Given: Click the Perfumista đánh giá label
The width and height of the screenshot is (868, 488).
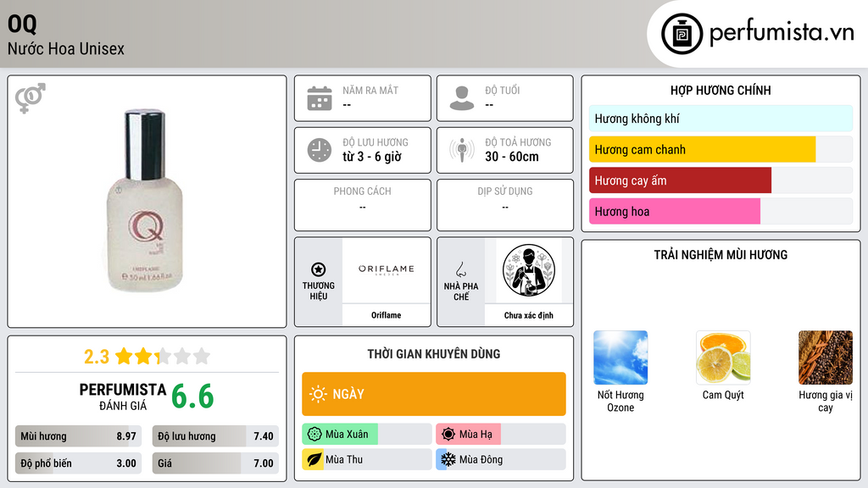Looking at the screenshot, I should 123,396.
